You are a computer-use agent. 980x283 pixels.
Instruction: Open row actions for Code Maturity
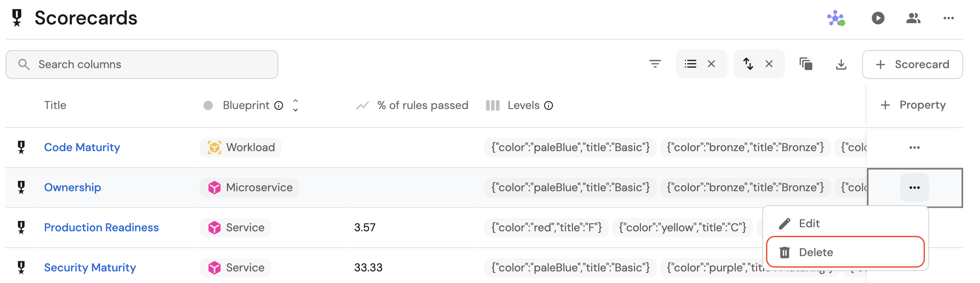(914, 148)
